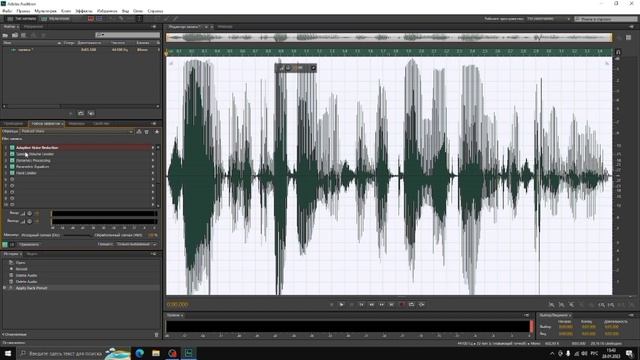Click the Pause transport button

pos(351,304)
